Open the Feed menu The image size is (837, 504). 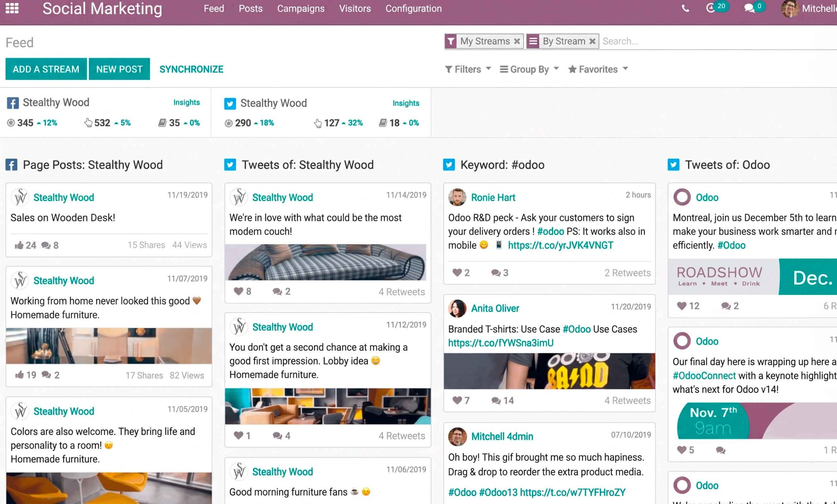[214, 8]
